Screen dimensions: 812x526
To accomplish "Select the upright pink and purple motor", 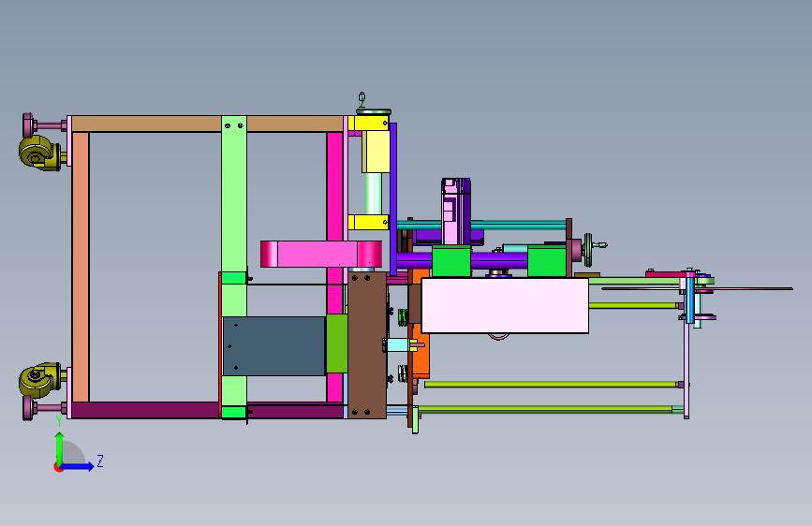I will [456, 212].
